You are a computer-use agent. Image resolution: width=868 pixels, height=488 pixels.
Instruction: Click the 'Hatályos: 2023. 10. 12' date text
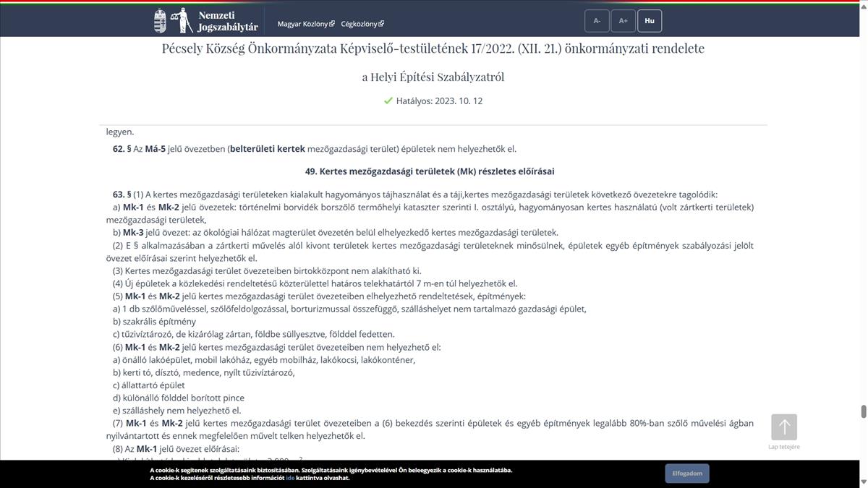(439, 101)
